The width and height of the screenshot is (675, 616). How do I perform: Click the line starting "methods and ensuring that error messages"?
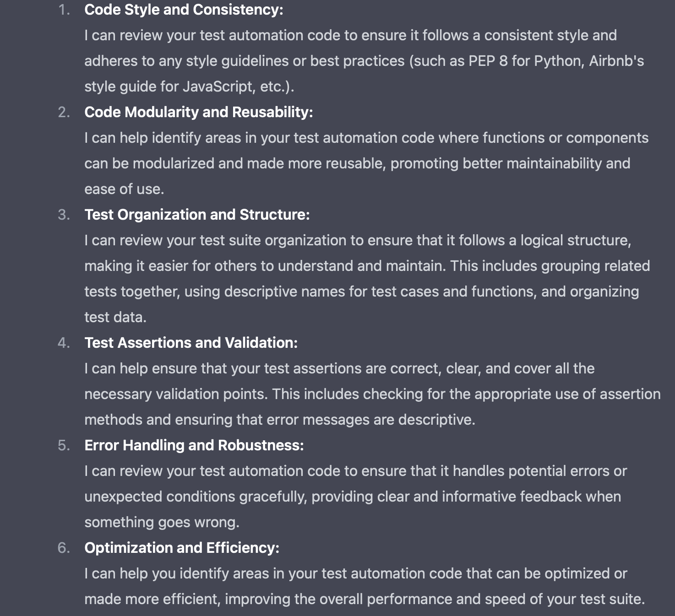click(279, 420)
